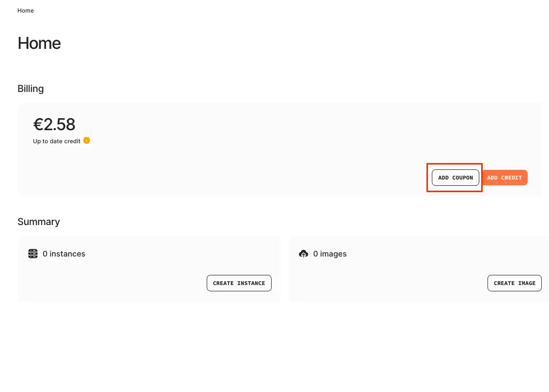549x392 pixels.
Task: Click the orange info icon beside credit label
Action: click(x=87, y=141)
